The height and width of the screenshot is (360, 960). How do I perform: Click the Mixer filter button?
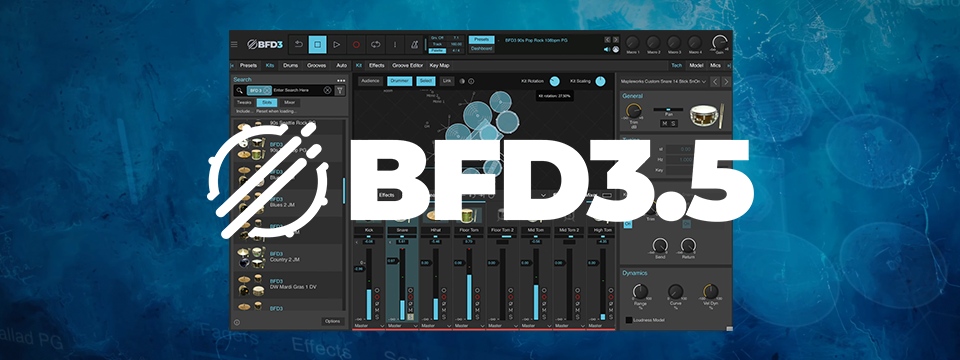click(289, 103)
